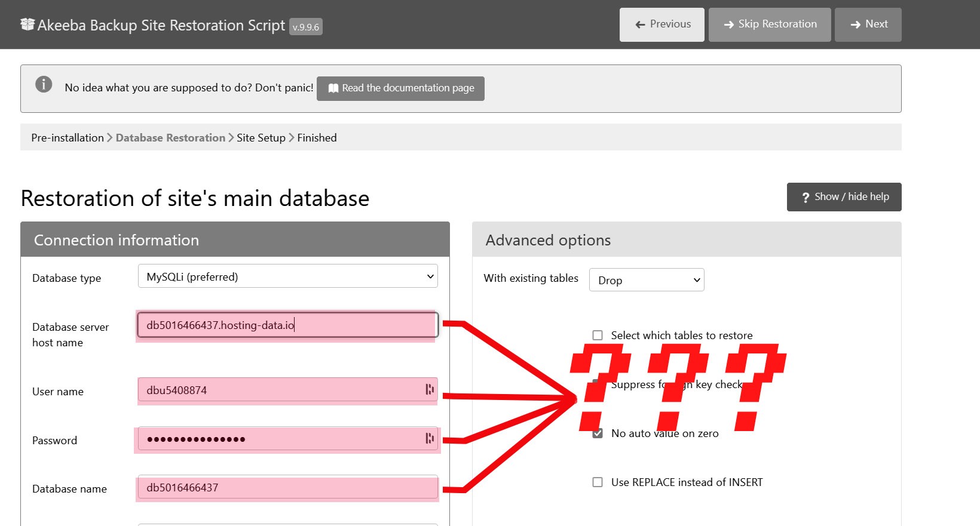Click the Database server host name field
Viewport: 980px width, 526px height.
coord(288,325)
